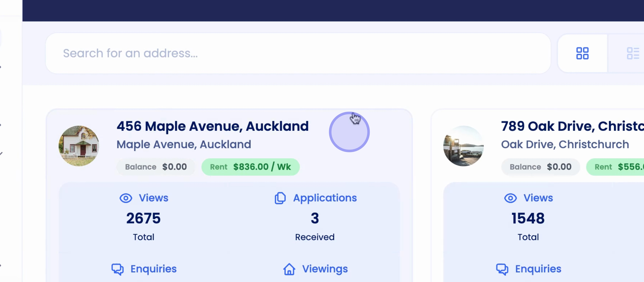Click the Balance $0.00 badge for Oak Drive

click(540, 167)
